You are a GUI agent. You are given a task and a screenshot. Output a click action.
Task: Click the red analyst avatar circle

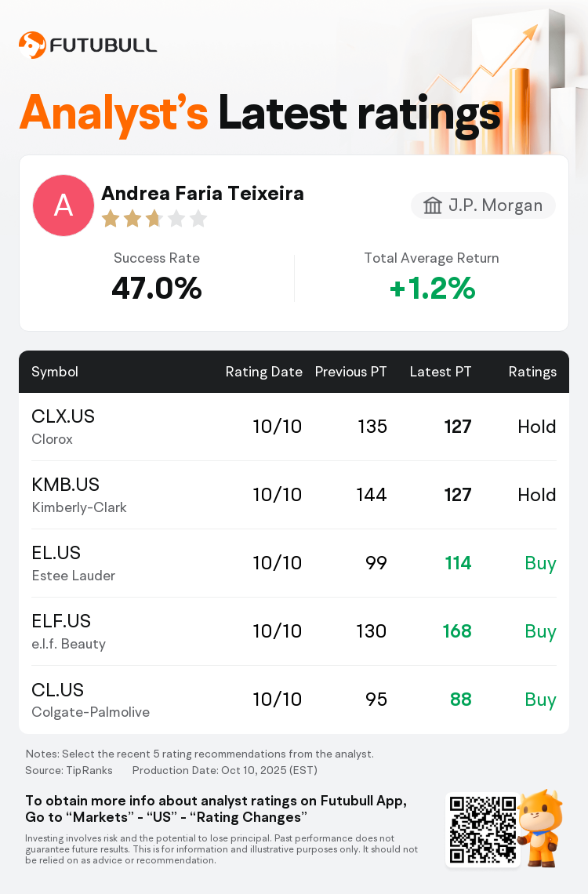pyautogui.click(x=64, y=205)
